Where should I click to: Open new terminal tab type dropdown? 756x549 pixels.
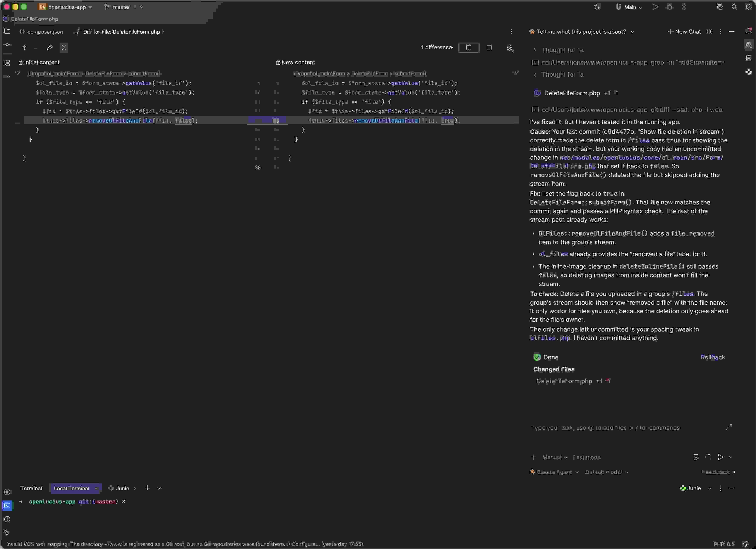point(159,488)
